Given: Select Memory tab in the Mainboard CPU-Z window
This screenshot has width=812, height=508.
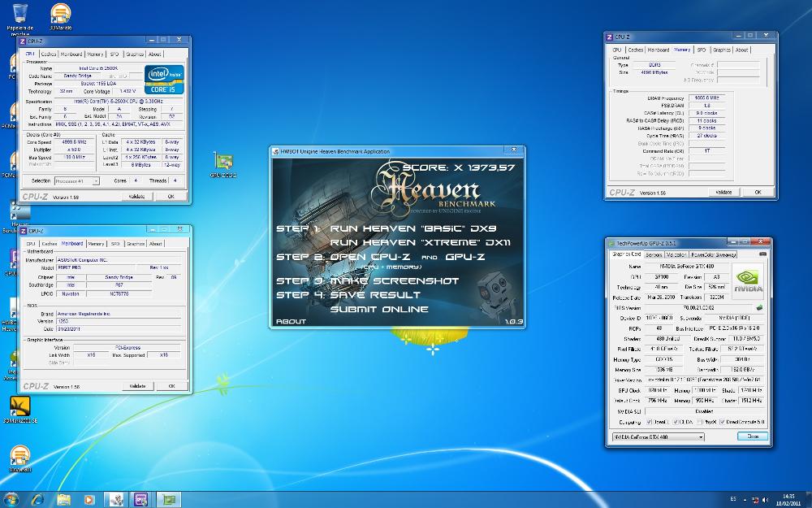Looking at the screenshot, I should pyautogui.click(x=96, y=244).
